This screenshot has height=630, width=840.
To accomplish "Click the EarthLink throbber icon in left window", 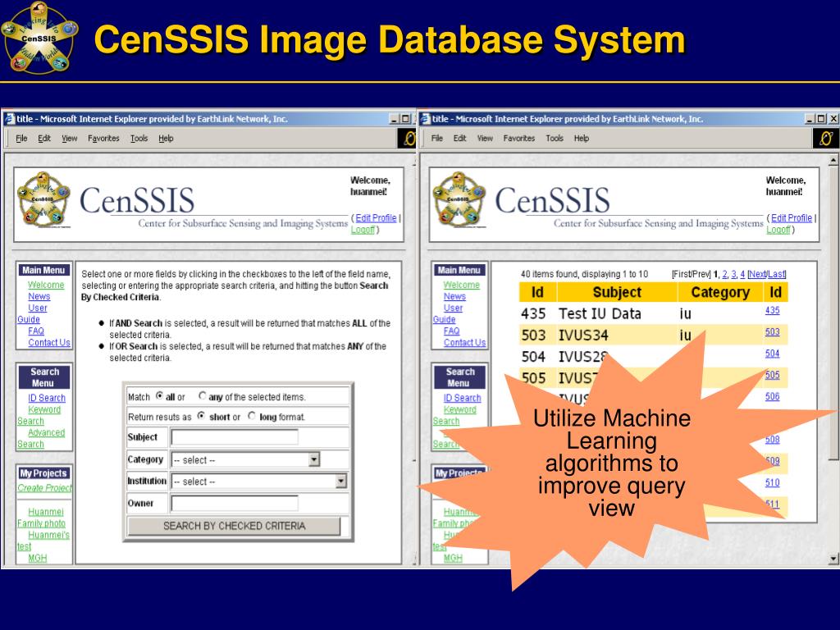I will pos(407,138).
